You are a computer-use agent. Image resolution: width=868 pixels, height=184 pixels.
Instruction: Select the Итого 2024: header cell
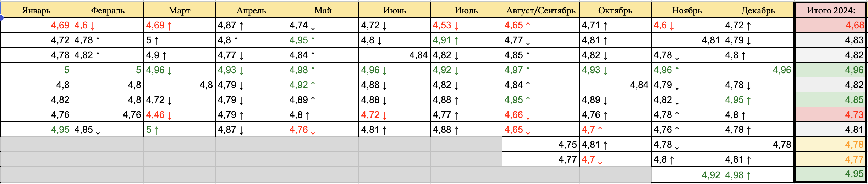tap(830, 10)
